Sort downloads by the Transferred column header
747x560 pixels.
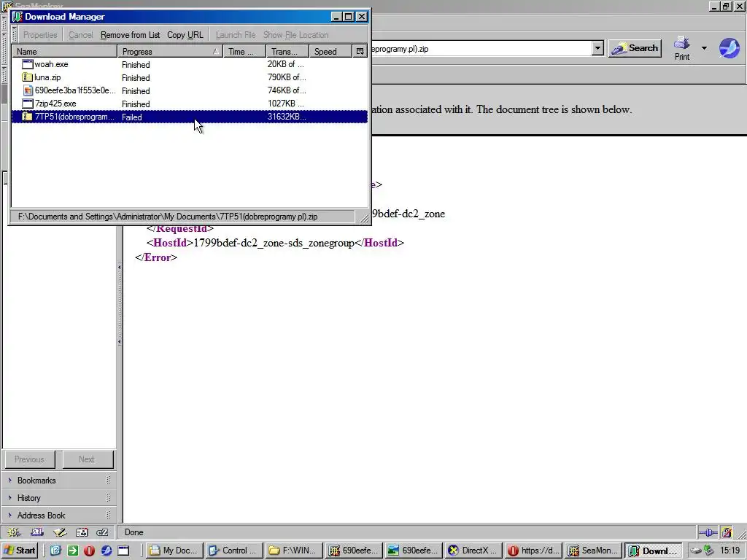click(x=287, y=52)
